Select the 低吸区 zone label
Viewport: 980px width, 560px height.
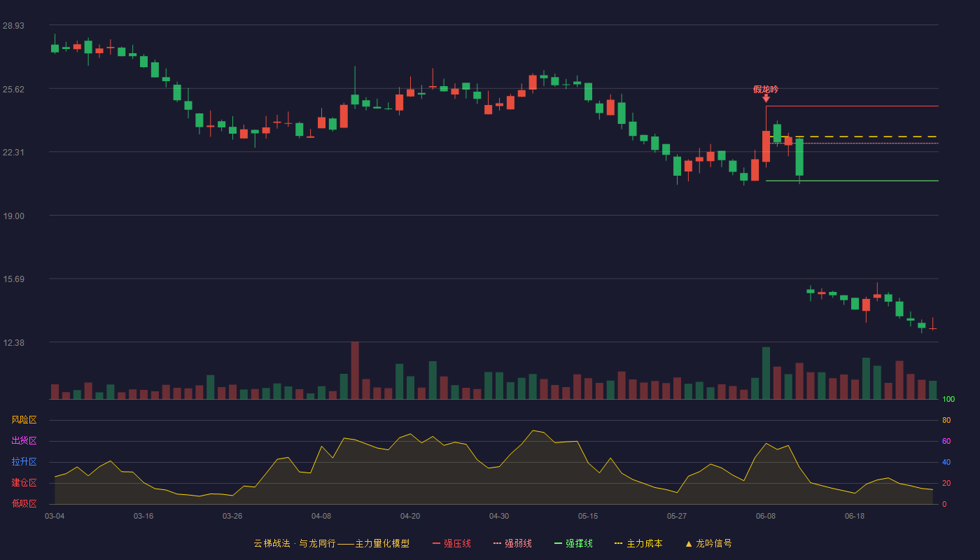coord(24,503)
